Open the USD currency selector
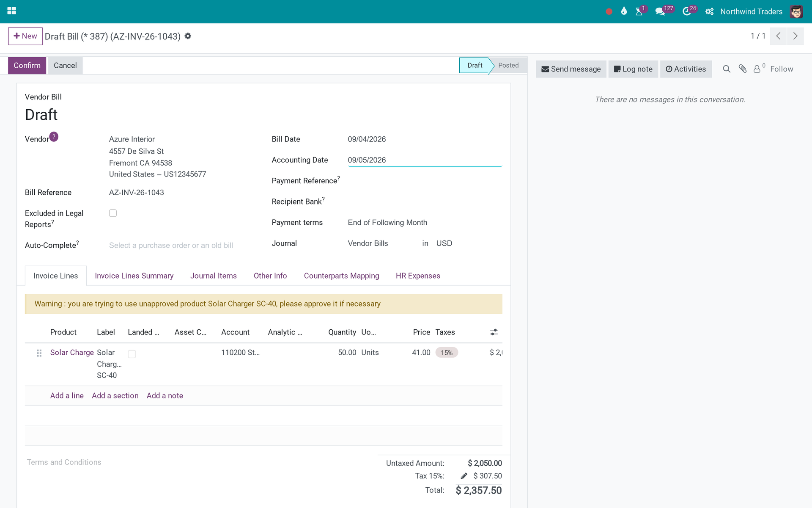This screenshot has width=812, height=508. (469, 243)
